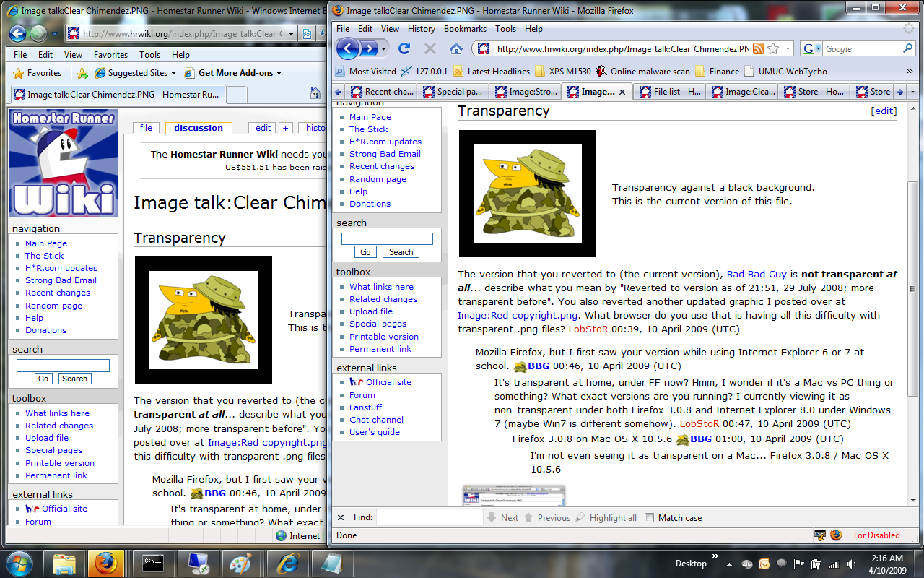
Task: Click Internet Explorer Forward button
Action: tap(38, 33)
